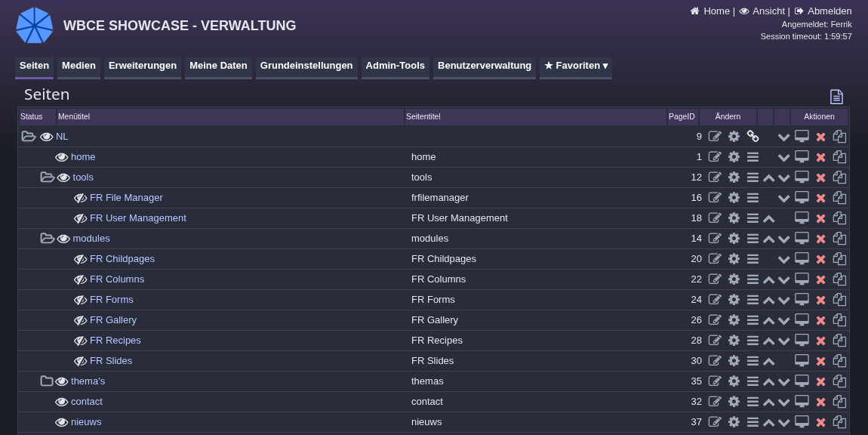Open the FR Recipes page link
868x435 pixels.
tap(115, 341)
